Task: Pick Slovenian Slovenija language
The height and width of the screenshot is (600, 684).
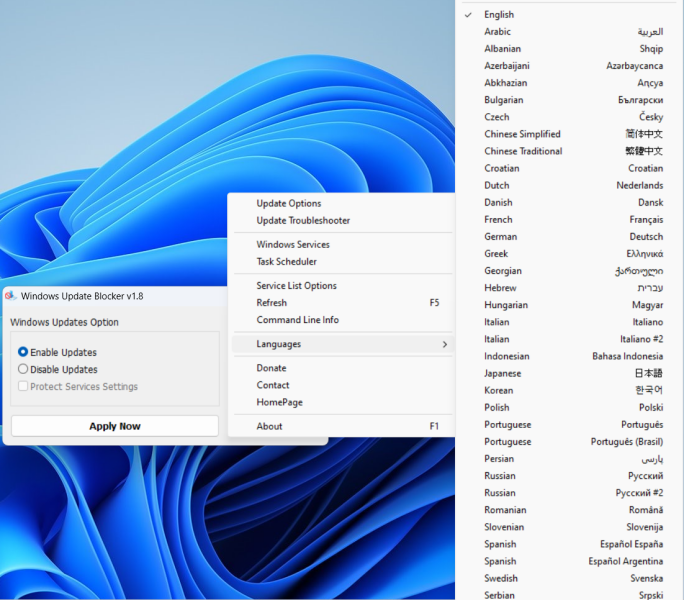Action: [569, 527]
